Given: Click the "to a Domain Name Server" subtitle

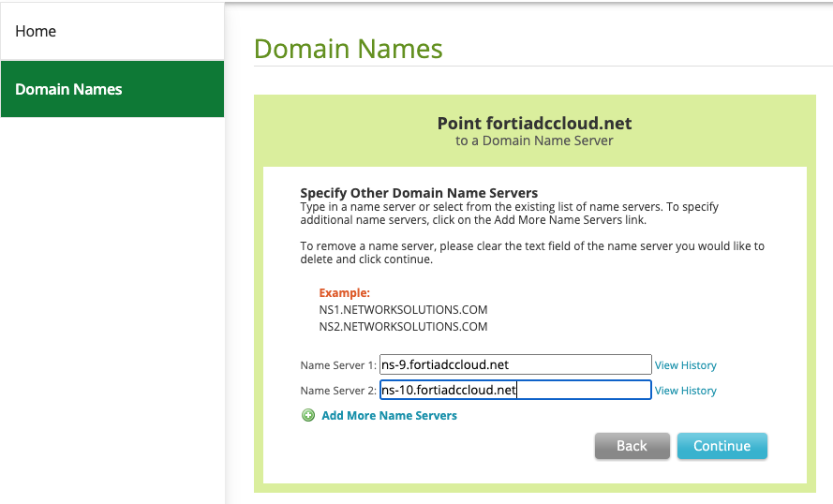Looking at the screenshot, I should click(x=534, y=141).
